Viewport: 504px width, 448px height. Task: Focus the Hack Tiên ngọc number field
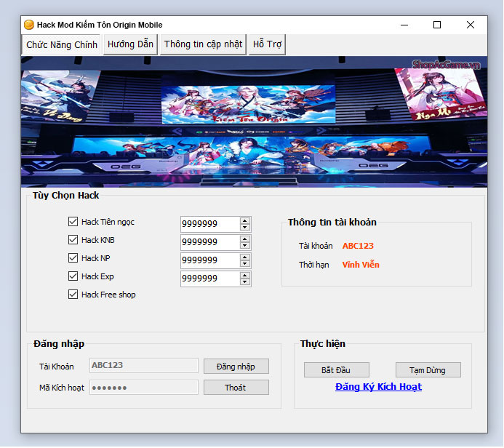(210, 224)
